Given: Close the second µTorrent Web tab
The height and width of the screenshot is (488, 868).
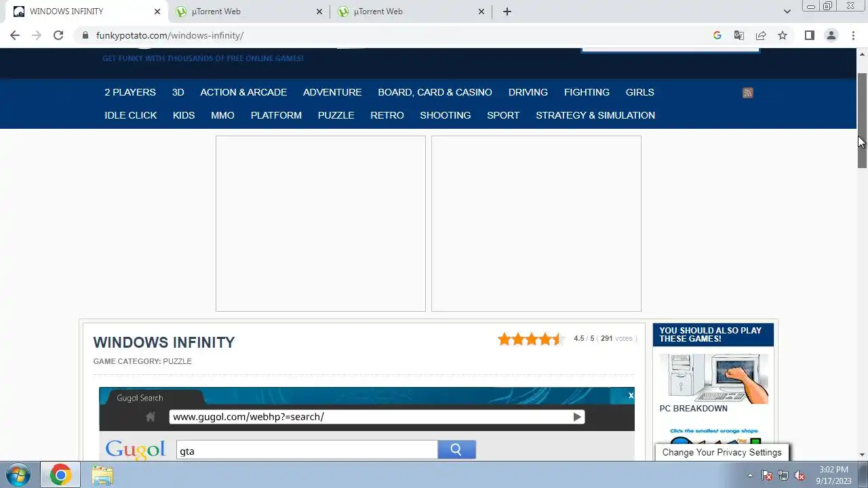Looking at the screenshot, I should [481, 12].
